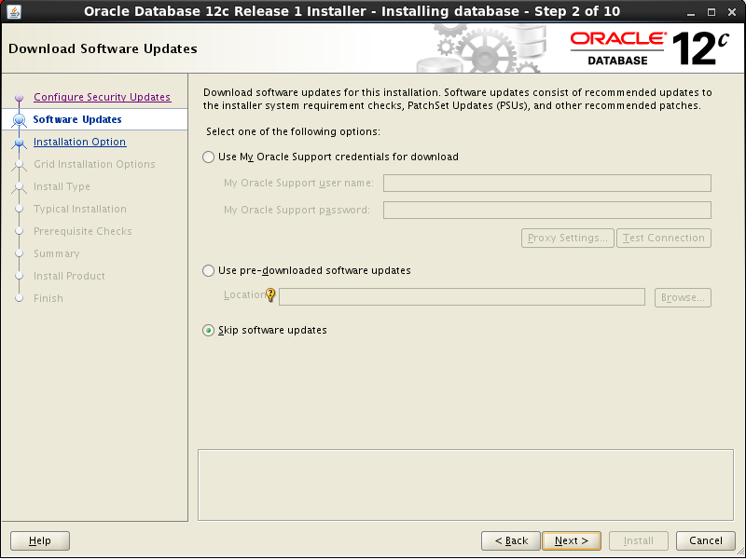Image resolution: width=746 pixels, height=560 pixels.
Task: Click the Install Type step label
Action: tap(62, 186)
